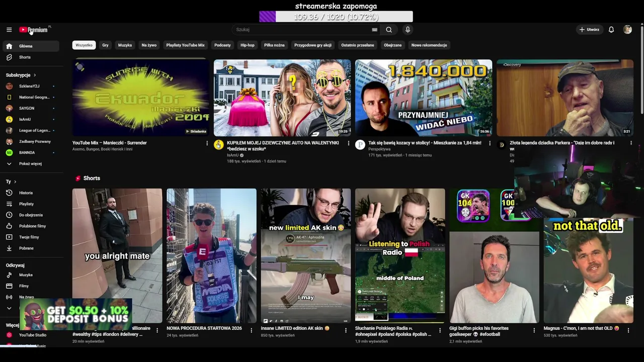Image resolution: width=644 pixels, height=362 pixels.
Task: Select Nowe rekomendacje chip
Action: point(429,45)
